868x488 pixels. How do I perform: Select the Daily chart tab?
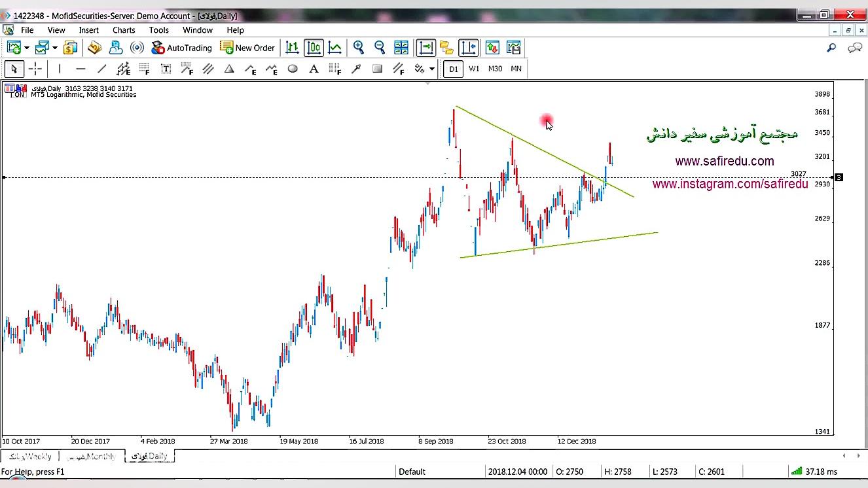[149, 456]
